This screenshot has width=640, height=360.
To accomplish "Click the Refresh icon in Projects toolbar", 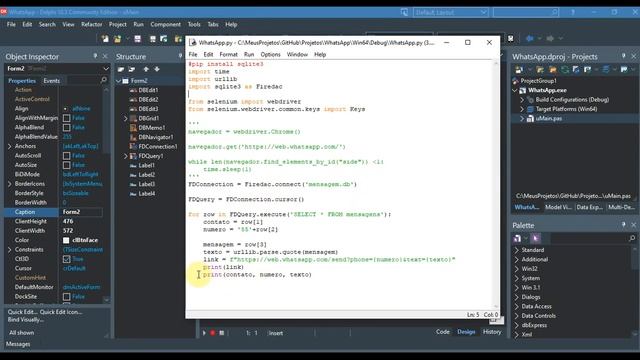I will pos(565,69).
